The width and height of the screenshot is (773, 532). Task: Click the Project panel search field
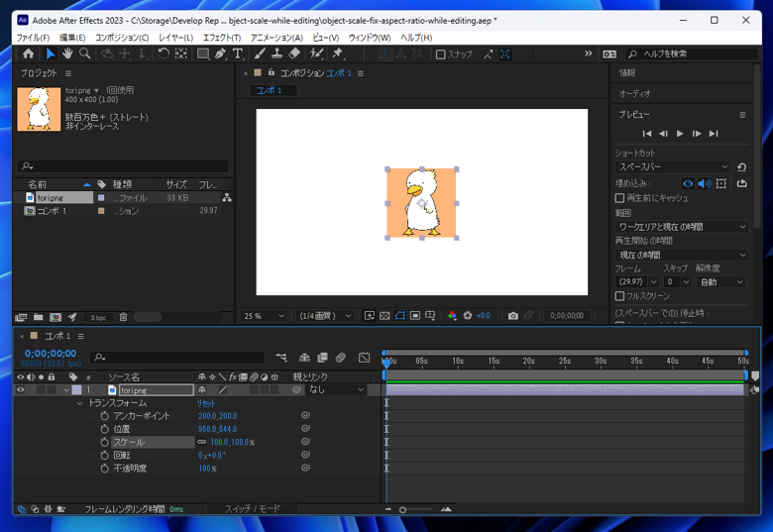[x=123, y=166]
